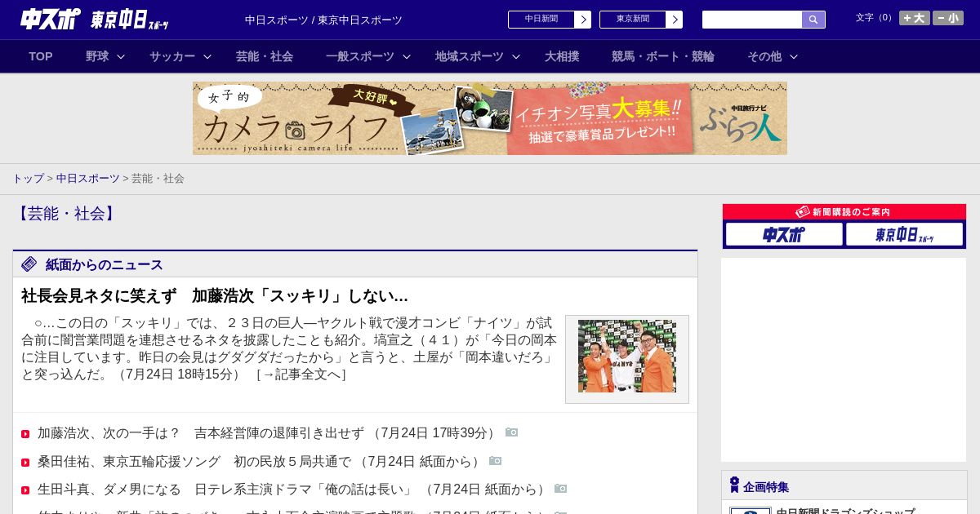Expand the 一般スポーツ dropdown chevron
Screen dimensions: 980x514
coord(407,56)
